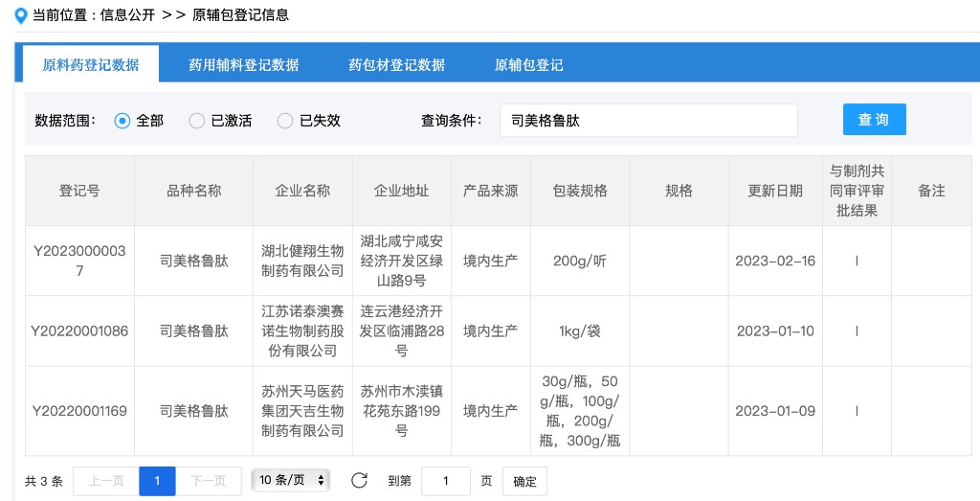Click the 查询条件 search input field
Viewport: 980px width, 501px height.
[x=648, y=121]
